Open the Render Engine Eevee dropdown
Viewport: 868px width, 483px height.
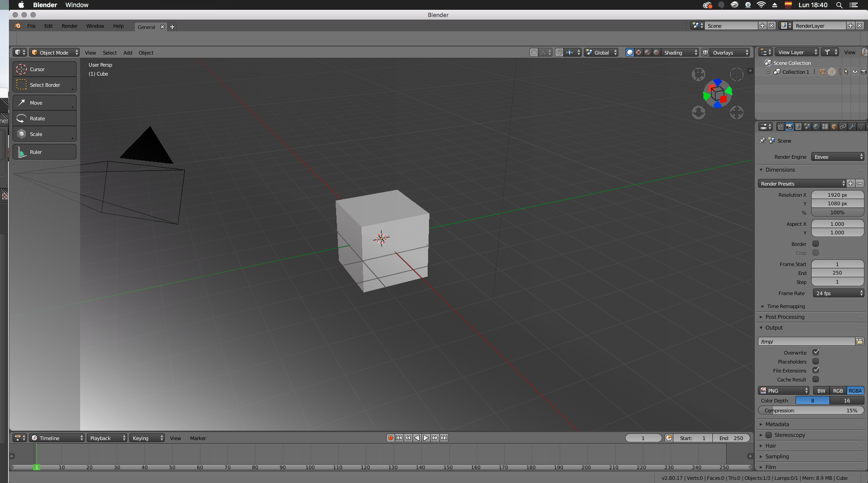pos(838,157)
